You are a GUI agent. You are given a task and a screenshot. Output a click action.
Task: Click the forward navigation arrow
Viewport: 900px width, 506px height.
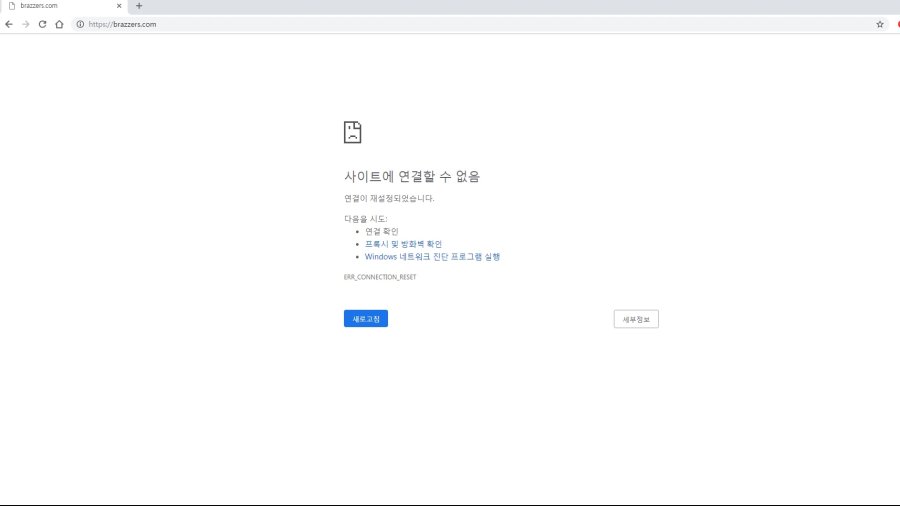(x=26, y=24)
